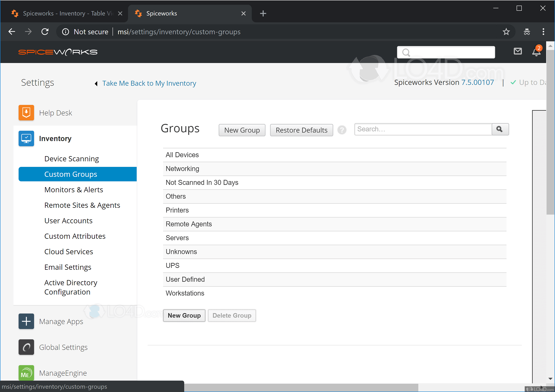Open Take Me Back to My Inventory

pyautogui.click(x=149, y=83)
